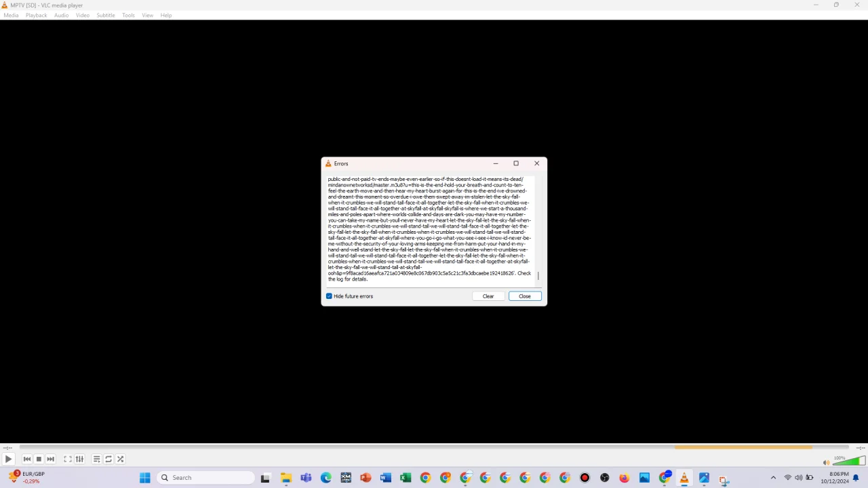The image size is (868, 488).
Task: Open the red record app on taskbar
Action: pyautogui.click(x=585, y=478)
